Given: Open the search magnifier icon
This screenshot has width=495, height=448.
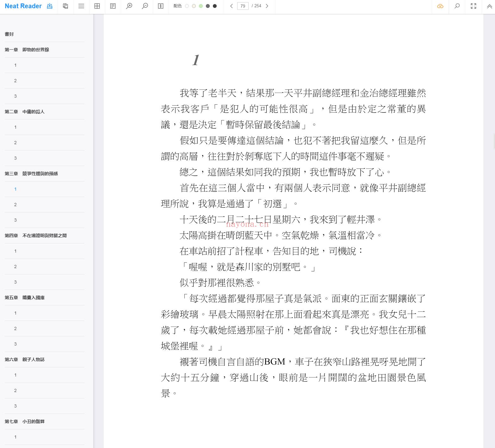Looking at the screenshot, I should (457, 6).
